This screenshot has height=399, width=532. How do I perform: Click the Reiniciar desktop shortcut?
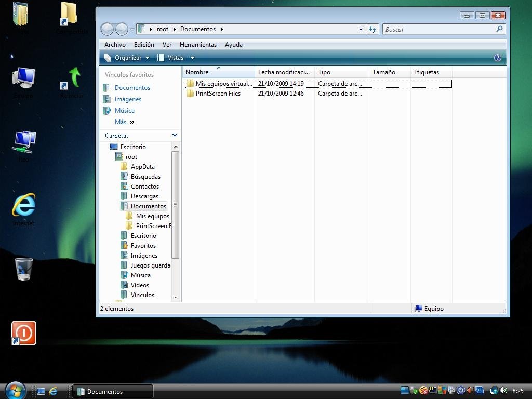(72, 83)
